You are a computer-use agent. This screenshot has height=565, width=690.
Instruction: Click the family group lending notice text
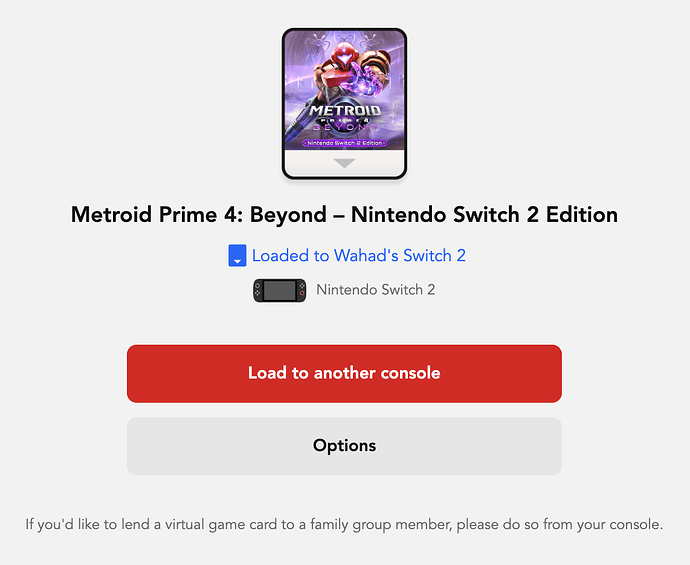point(344,524)
